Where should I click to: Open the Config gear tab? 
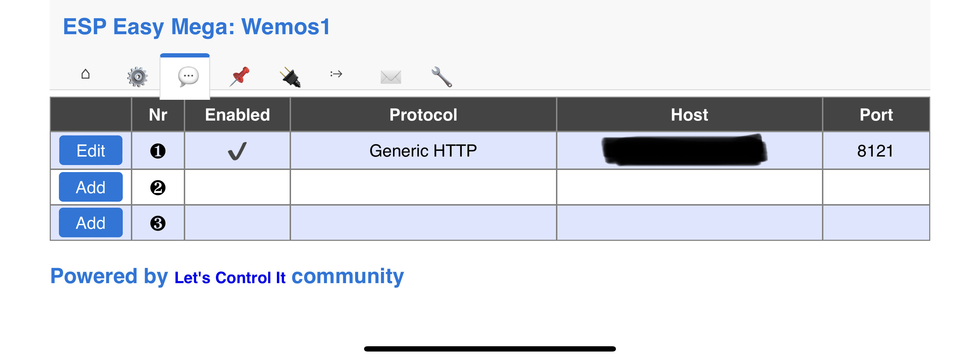click(x=137, y=77)
